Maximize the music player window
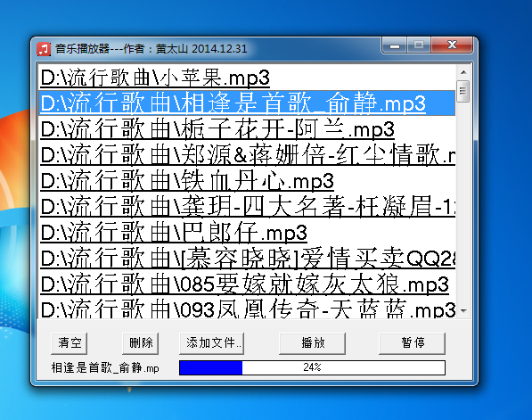Viewport: 532px width, 420px height. click(x=419, y=45)
